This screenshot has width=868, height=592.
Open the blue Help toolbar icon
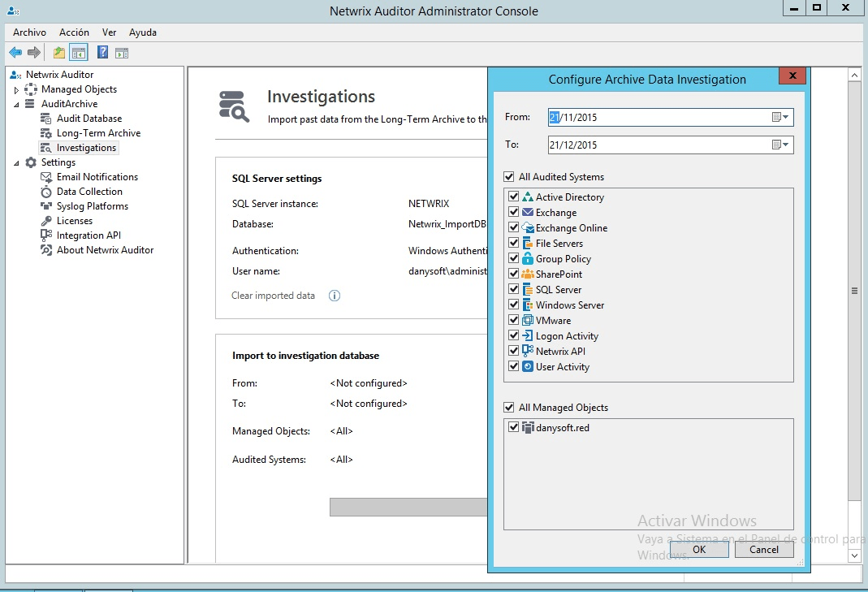coord(102,53)
